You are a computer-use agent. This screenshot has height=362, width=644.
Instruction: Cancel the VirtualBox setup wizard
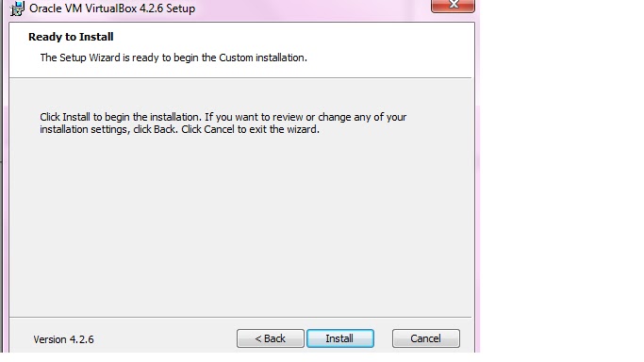(426, 338)
